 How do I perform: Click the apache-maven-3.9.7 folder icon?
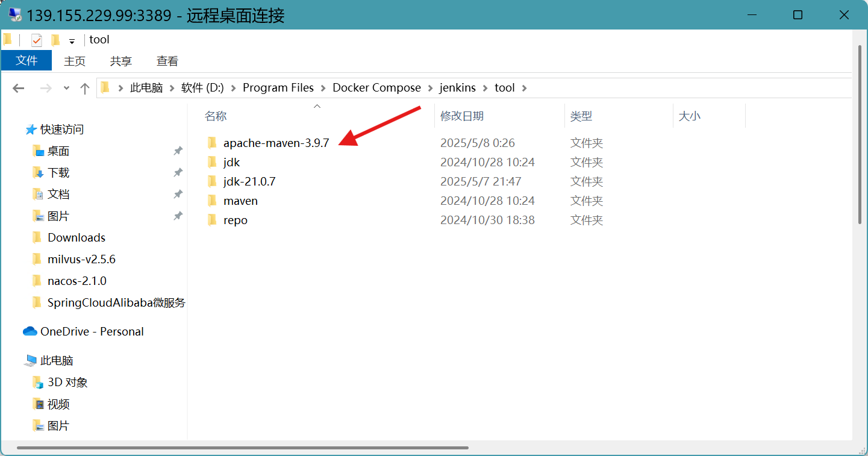coord(212,143)
